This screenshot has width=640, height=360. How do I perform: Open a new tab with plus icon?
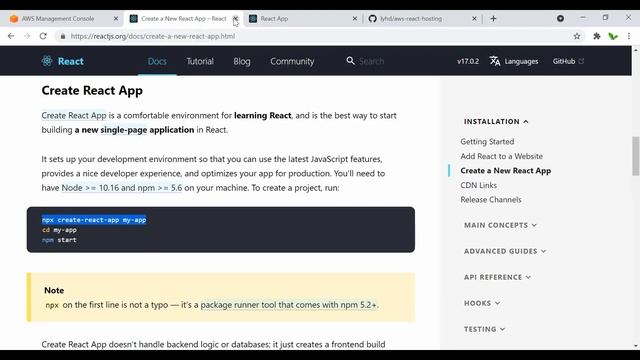[493, 18]
